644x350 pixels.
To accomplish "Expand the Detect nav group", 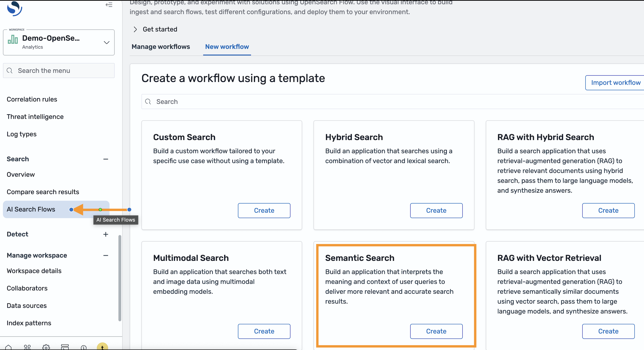I will (x=106, y=234).
